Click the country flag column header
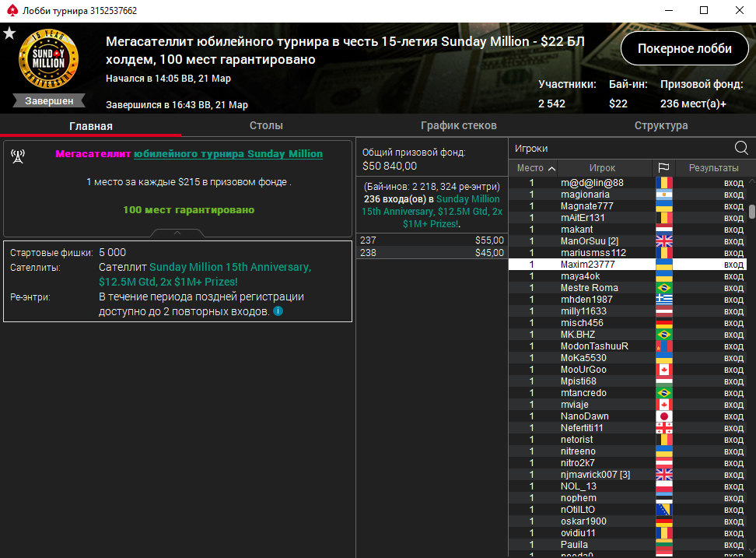The height and width of the screenshot is (558, 756). point(663,167)
